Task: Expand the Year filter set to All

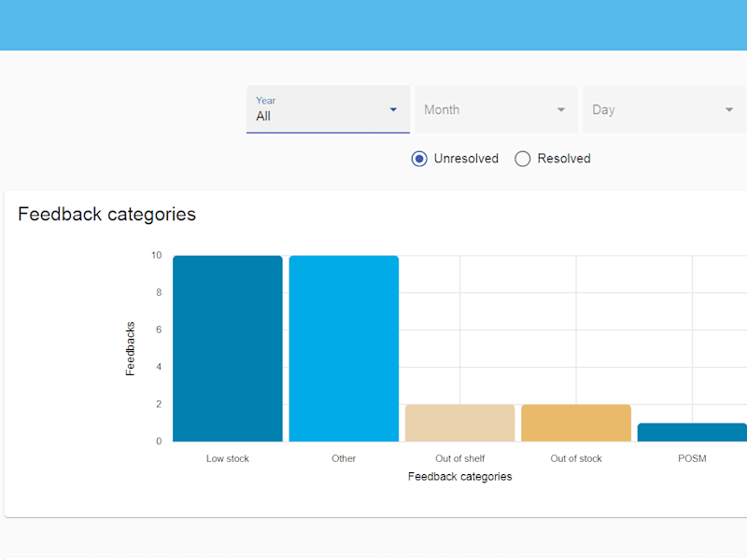Action: pyautogui.click(x=329, y=109)
